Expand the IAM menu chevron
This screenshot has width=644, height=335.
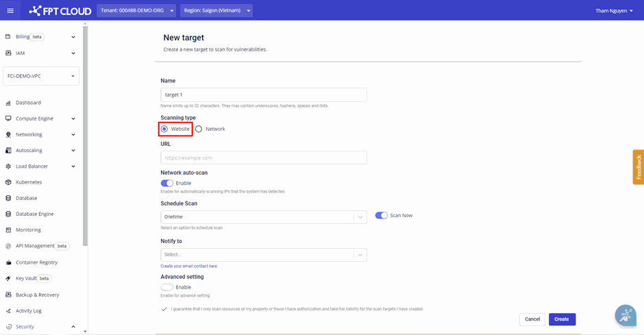(x=73, y=53)
